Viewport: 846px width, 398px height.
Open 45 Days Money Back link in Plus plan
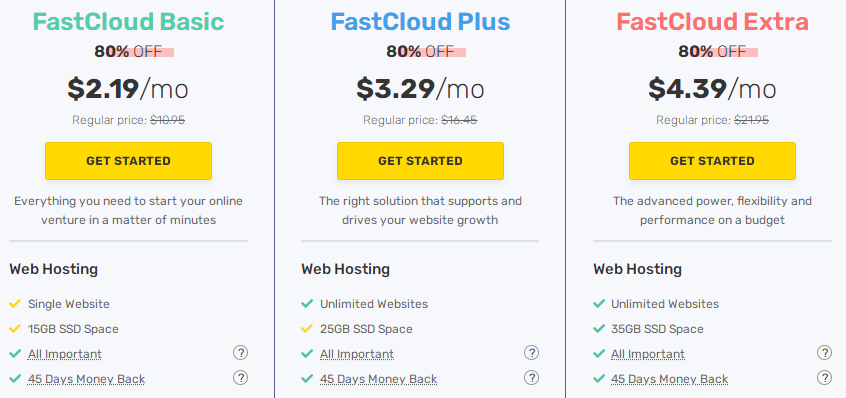click(x=378, y=379)
